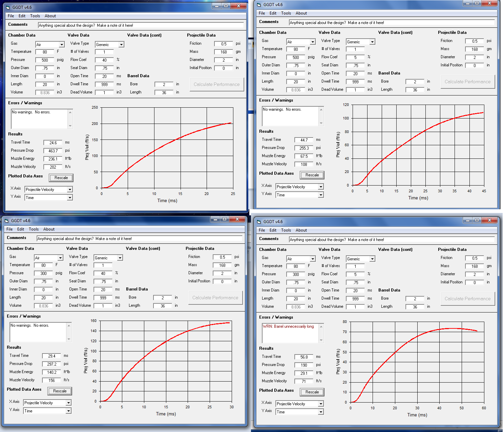Open About menu in the barrel-warning window

click(301, 230)
